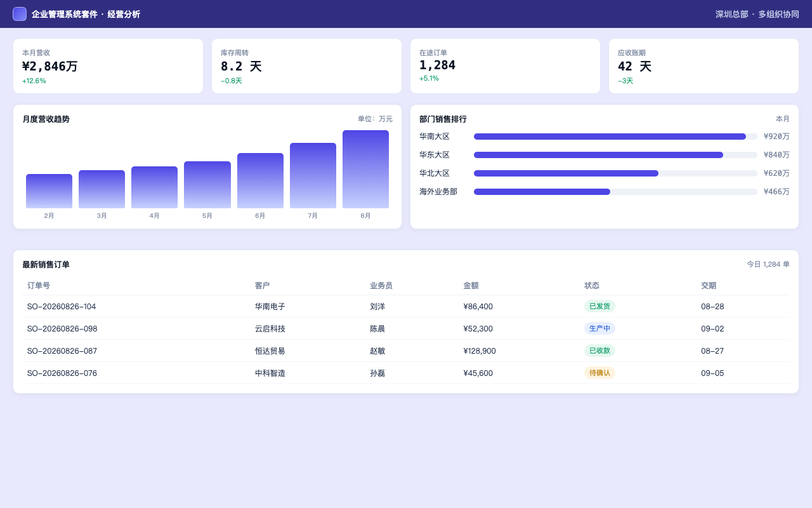Click the 生产中 status badge

click(599, 328)
